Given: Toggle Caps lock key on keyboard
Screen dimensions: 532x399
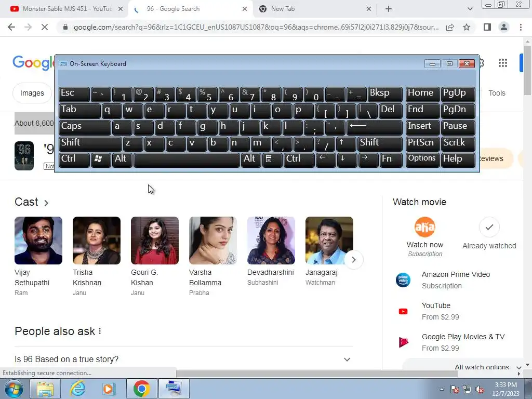Looking at the screenshot, I should point(85,127).
